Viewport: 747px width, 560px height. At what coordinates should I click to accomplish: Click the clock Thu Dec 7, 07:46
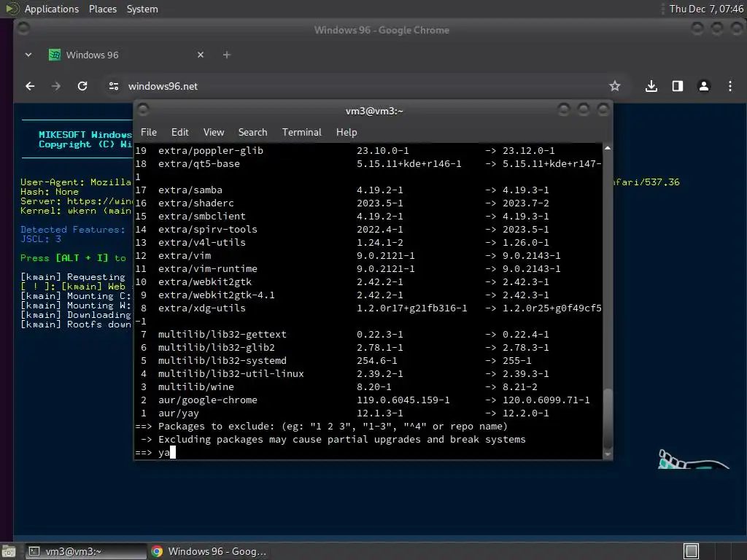[x=706, y=9]
